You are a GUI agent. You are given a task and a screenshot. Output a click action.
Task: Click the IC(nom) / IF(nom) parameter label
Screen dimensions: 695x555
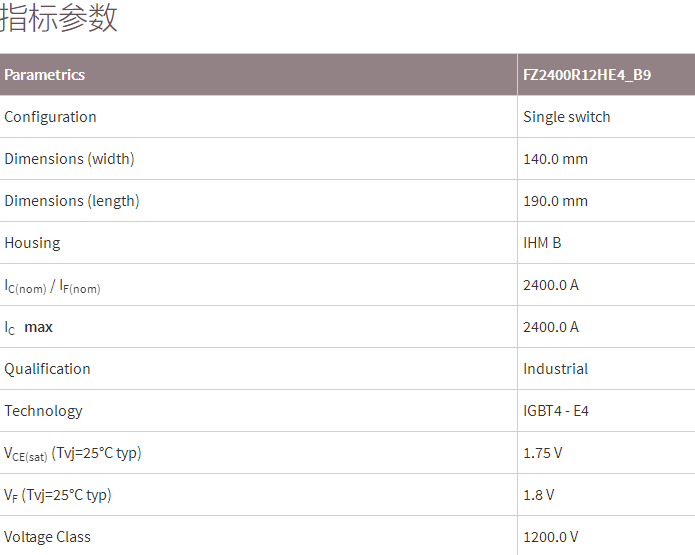pyautogui.click(x=52, y=286)
